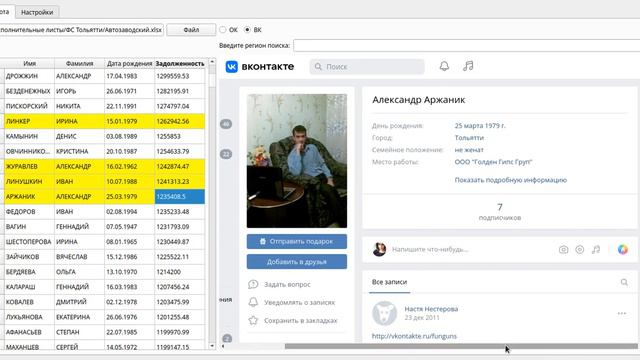The height and width of the screenshot is (360, 640).
Task: Sort by the Фамилия column header
Action: (80, 63)
